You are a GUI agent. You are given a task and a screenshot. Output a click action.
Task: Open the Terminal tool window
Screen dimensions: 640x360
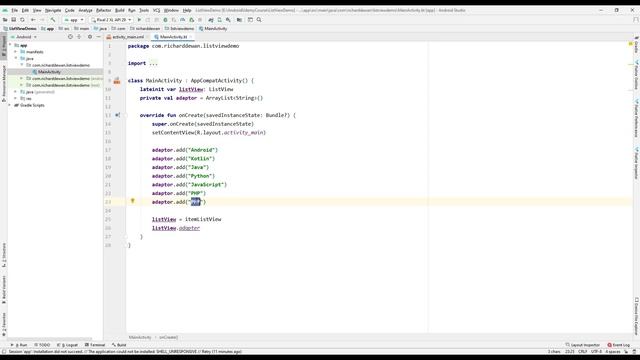coord(95,345)
